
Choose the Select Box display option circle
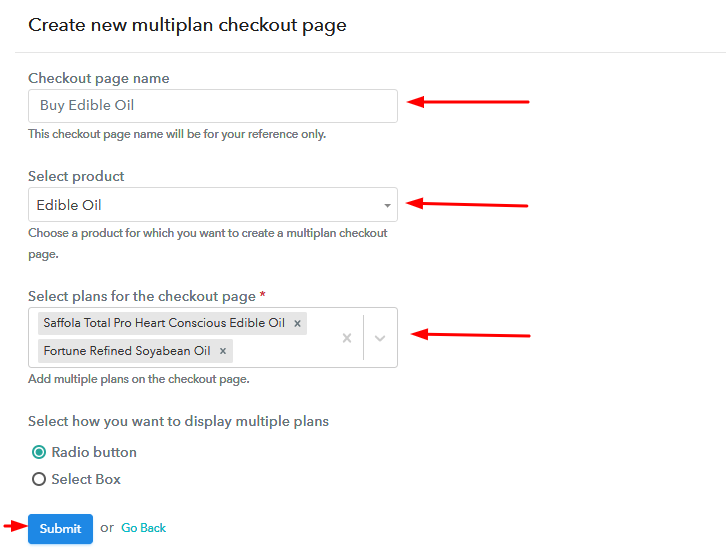pos(39,479)
